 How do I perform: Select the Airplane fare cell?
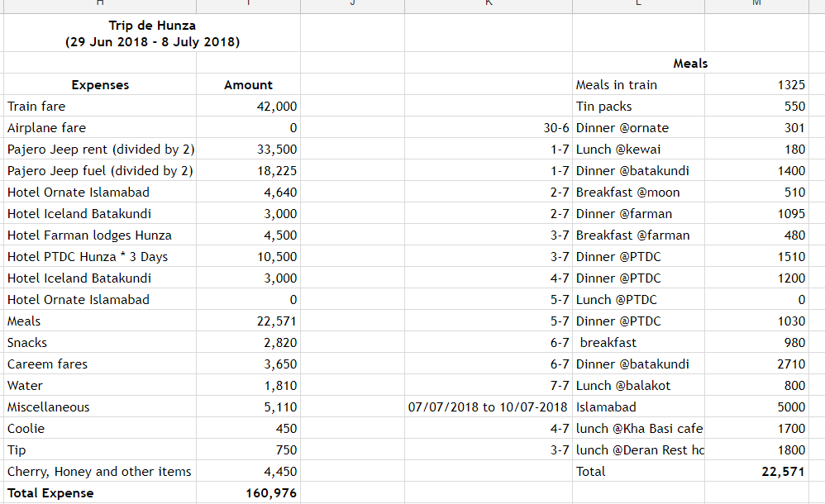tap(100, 128)
